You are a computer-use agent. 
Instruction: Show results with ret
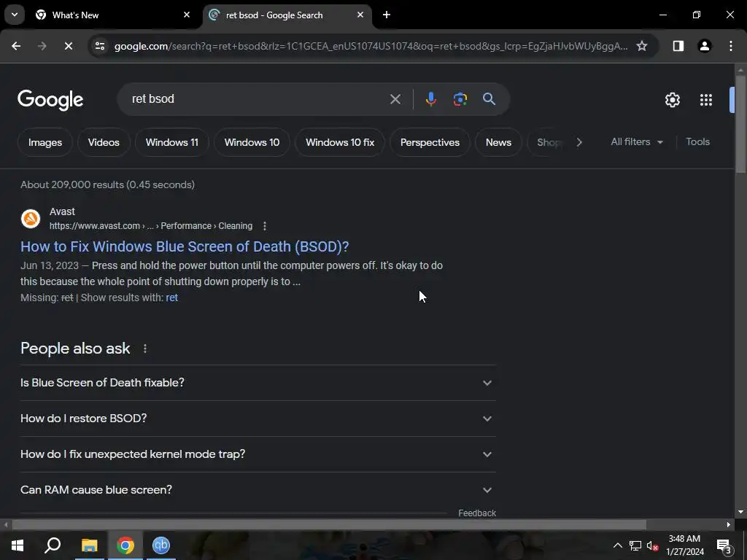coord(171,297)
